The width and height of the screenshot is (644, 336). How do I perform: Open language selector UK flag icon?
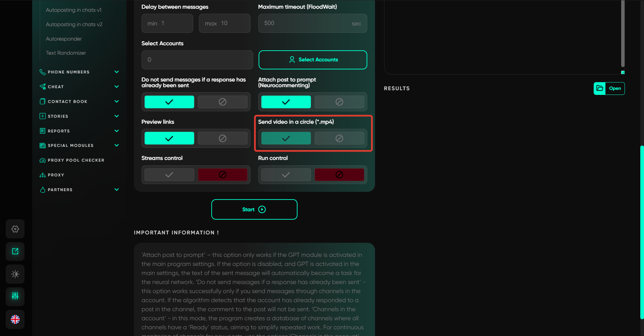[15, 319]
